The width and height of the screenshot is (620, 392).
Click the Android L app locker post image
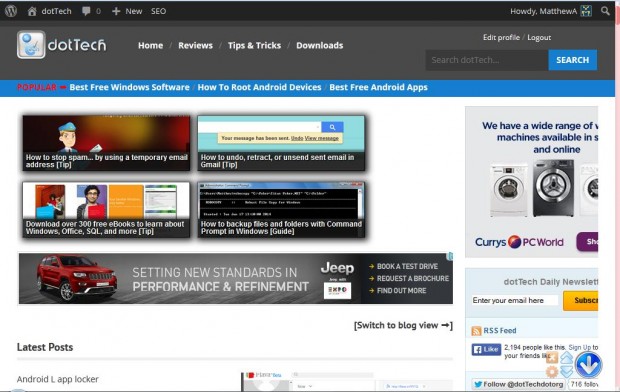click(x=347, y=381)
